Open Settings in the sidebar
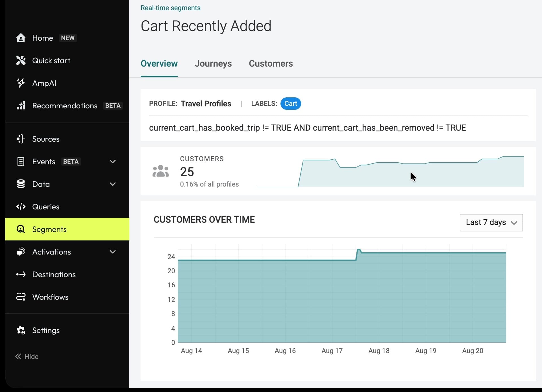The width and height of the screenshot is (542, 392). 67,330
